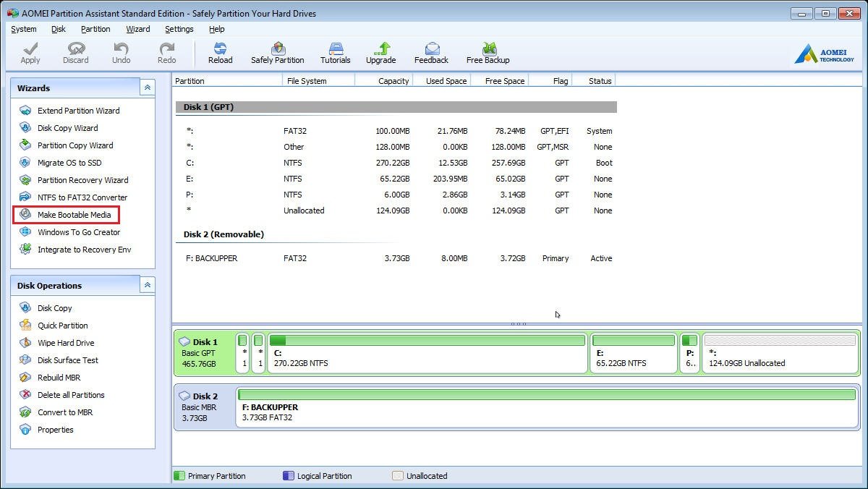Open the Partition menu
The height and width of the screenshot is (489, 868).
95,29
